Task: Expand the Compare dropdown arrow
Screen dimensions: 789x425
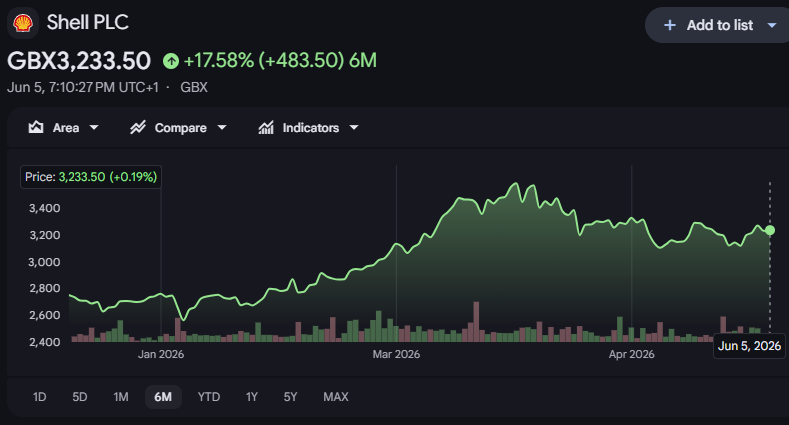Action: coord(222,128)
